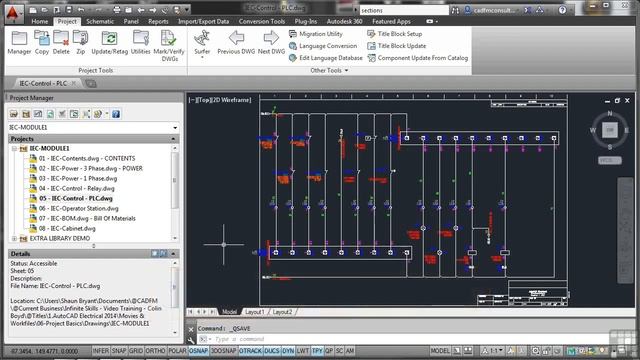Screen dimensions: 640x360
Task: Toggle DYN dynamic input
Action: tap(288, 351)
